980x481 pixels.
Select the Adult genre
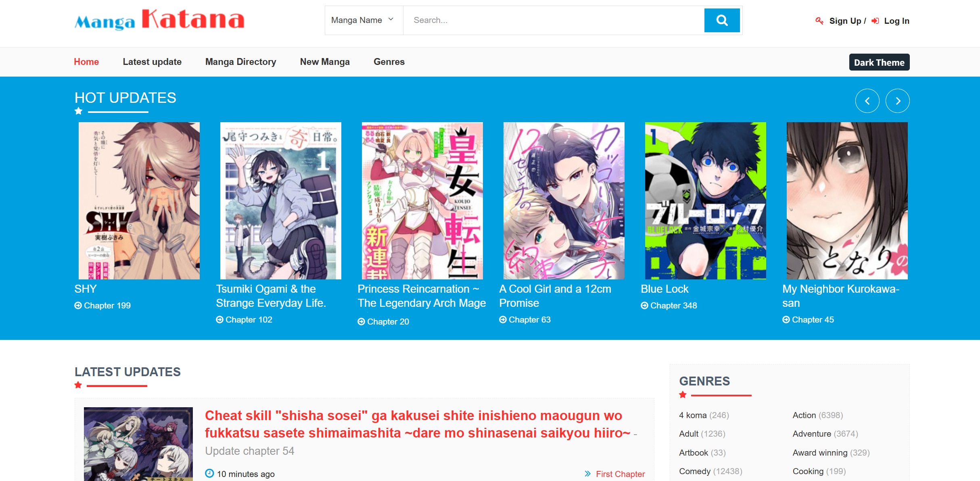click(x=689, y=434)
